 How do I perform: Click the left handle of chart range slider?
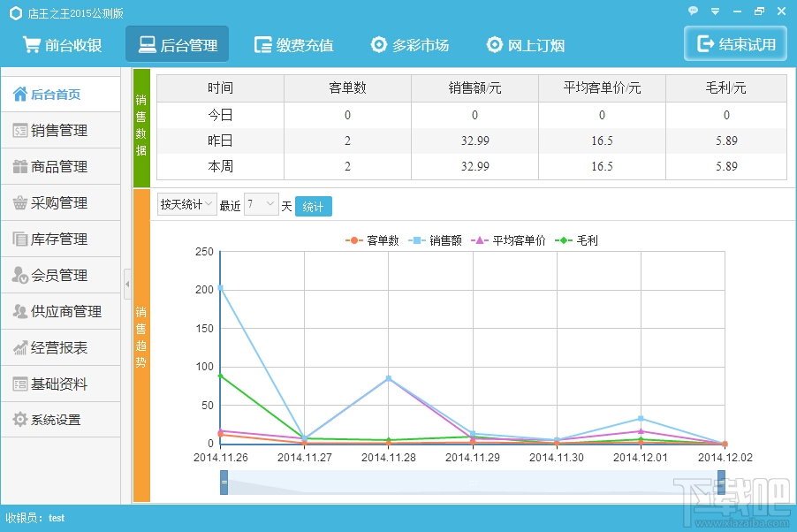point(224,483)
